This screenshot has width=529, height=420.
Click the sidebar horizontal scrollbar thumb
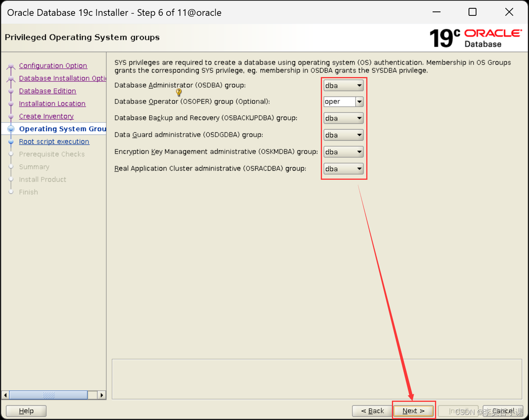(x=48, y=395)
